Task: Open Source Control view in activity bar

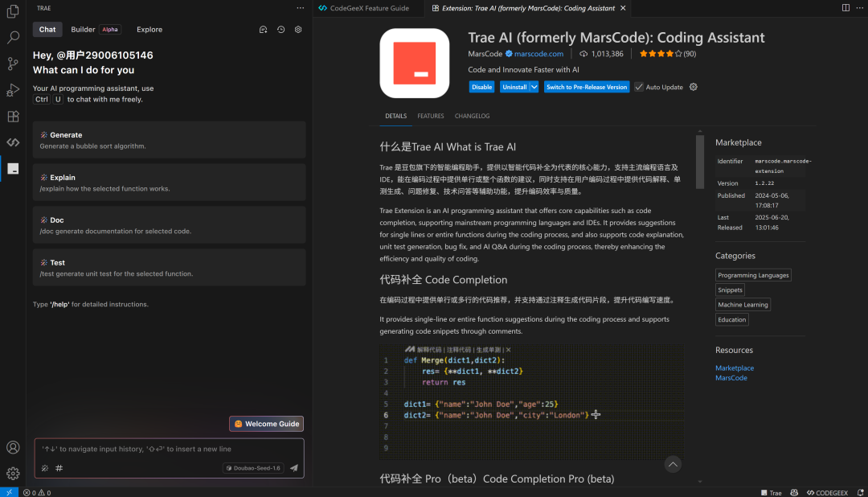Action: [x=13, y=64]
